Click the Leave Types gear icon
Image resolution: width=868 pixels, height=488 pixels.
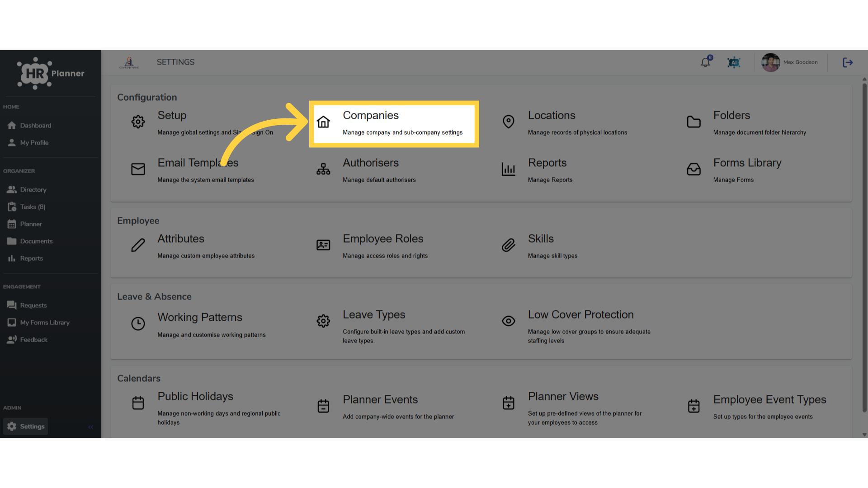point(323,321)
